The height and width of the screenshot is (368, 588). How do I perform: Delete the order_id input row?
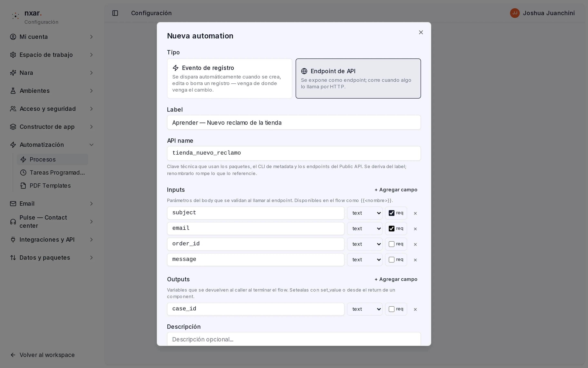click(415, 245)
